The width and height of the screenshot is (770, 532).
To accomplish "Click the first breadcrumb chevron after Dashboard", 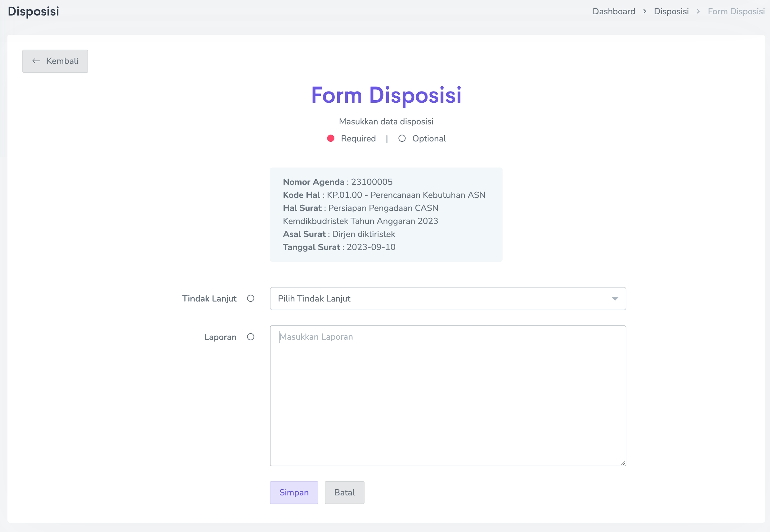I will (645, 12).
